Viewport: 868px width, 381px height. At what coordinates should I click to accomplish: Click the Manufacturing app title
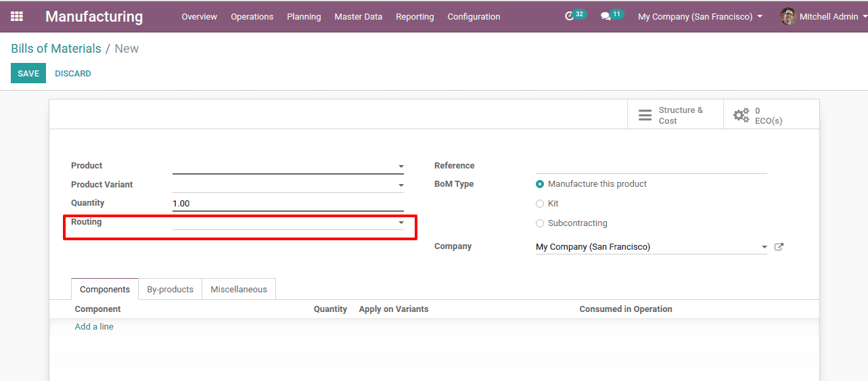pos(94,16)
